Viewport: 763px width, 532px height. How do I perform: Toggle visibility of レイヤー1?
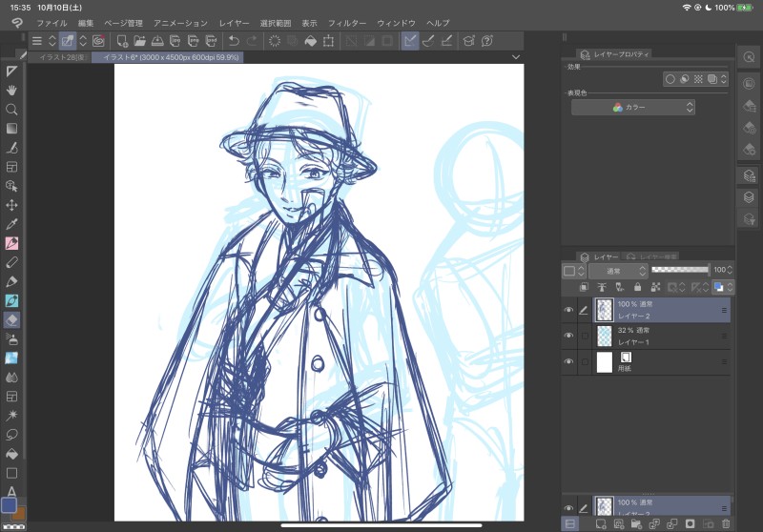568,336
